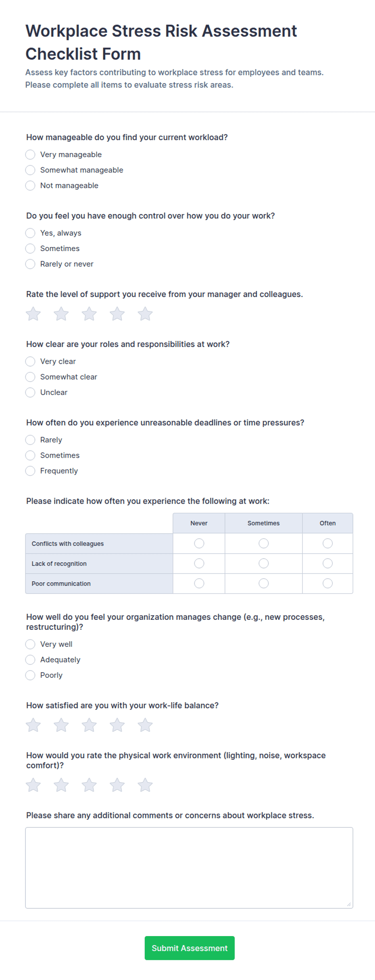Viewport: 375px width, 980px height.
Task: Give 2 stars for manager support
Action: pyautogui.click(x=61, y=314)
